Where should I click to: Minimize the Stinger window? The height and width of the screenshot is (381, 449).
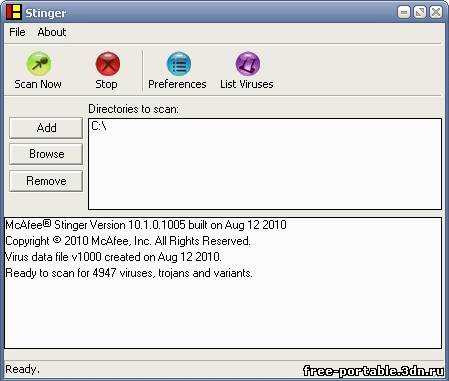pos(404,12)
